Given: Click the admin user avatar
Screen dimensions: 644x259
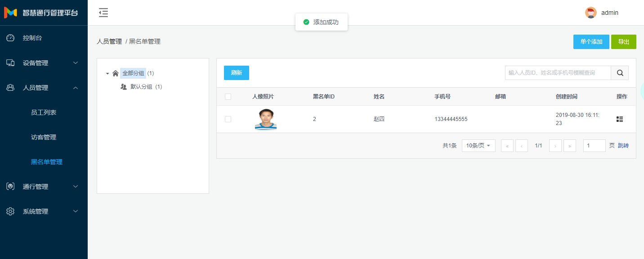Looking at the screenshot, I should click(590, 13).
